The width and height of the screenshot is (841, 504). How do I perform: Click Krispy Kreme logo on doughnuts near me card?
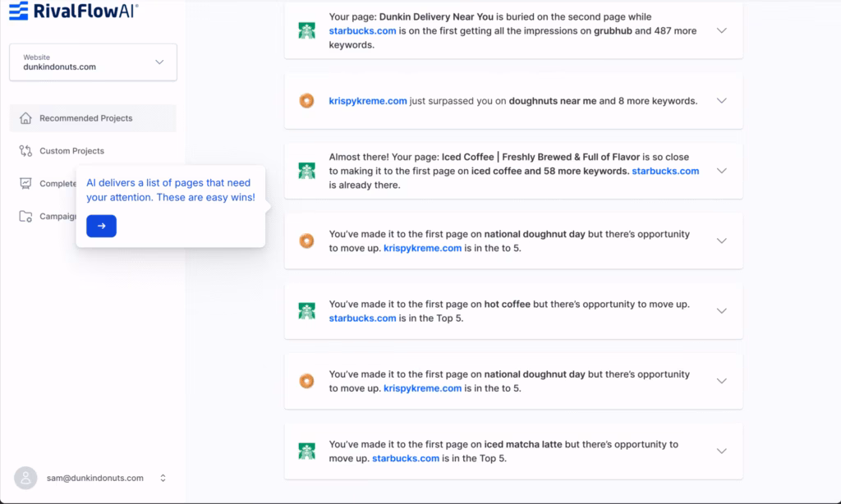[306, 101]
